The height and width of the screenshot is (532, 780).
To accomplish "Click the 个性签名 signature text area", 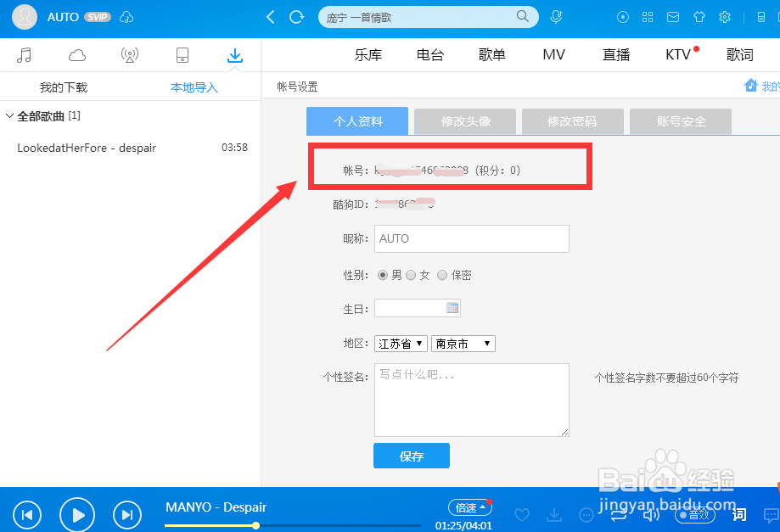I will click(472, 400).
